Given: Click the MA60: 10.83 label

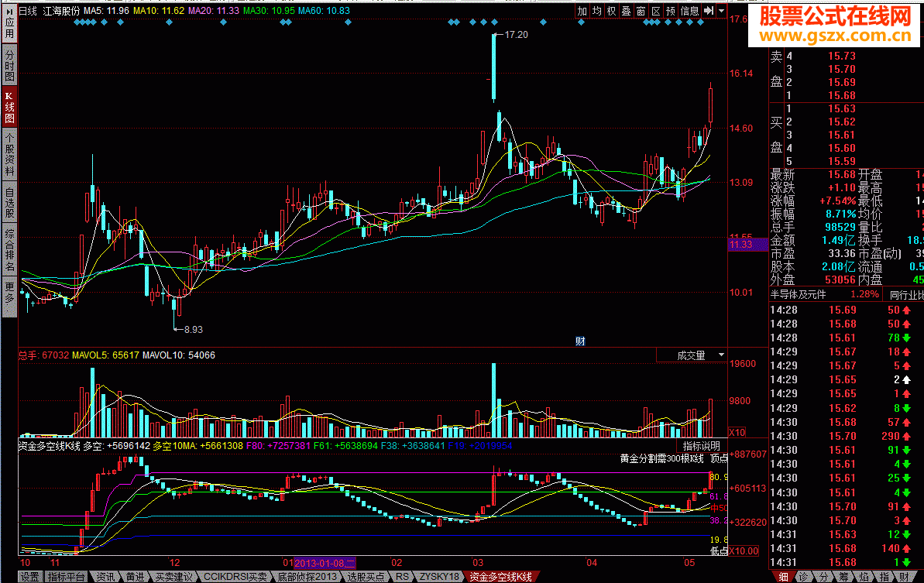Looking at the screenshot, I should [x=324, y=11].
